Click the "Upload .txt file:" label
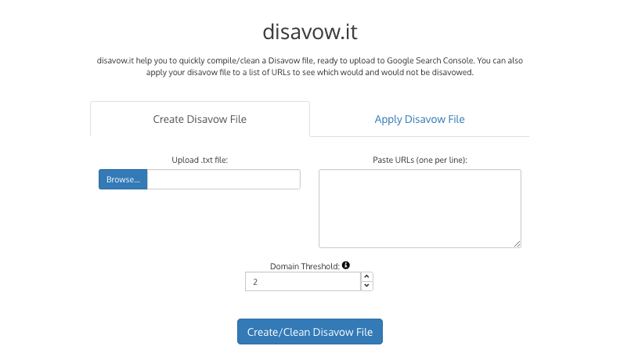Screen dimensions: 631x364 [200, 160]
